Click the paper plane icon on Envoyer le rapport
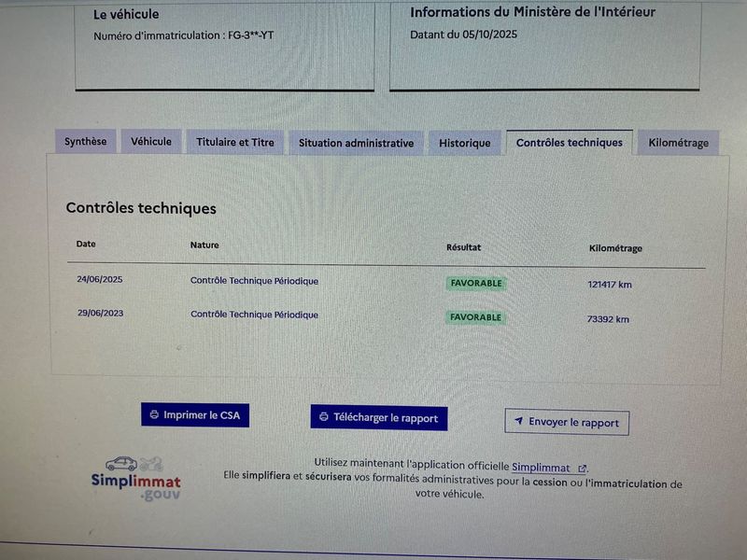747x560 pixels. [518, 422]
